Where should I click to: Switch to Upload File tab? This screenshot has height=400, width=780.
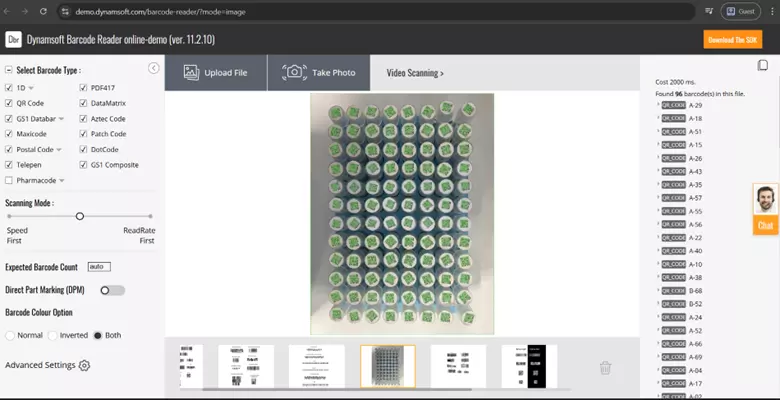(216, 73)
